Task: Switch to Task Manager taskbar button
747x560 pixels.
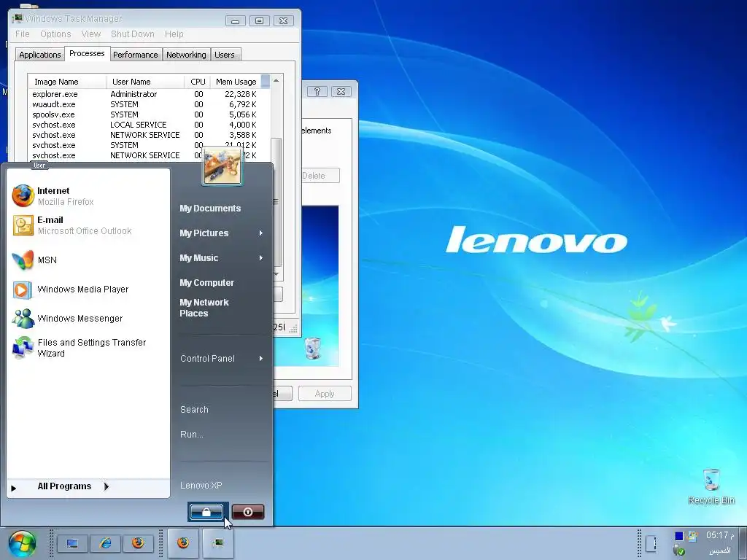Action: pos(218,542)
